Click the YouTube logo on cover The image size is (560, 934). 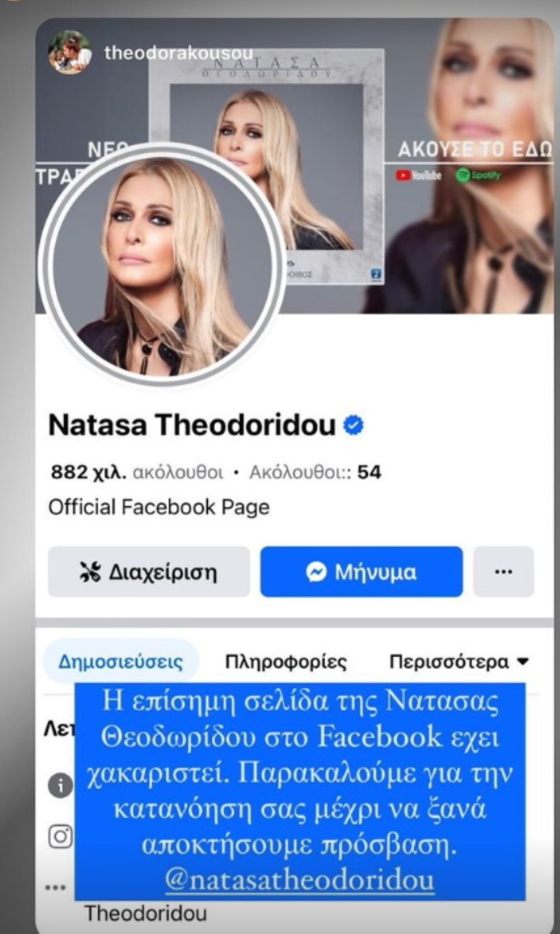pyautogui.click(x=418, y=176)
